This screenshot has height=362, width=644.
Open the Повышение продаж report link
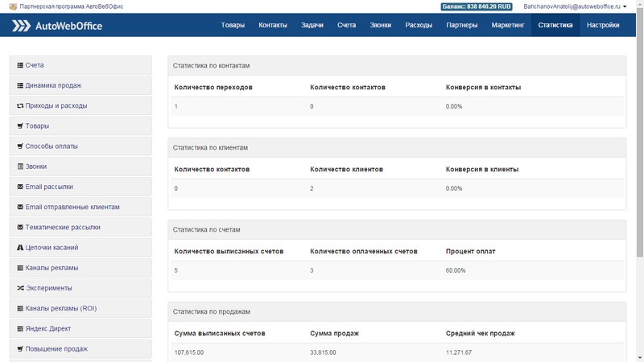click(x=56, y=349)
